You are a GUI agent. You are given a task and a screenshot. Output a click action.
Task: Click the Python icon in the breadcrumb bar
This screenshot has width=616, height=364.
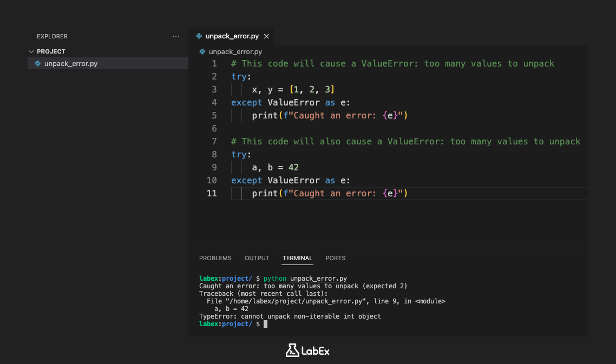[x=202, y=51]
